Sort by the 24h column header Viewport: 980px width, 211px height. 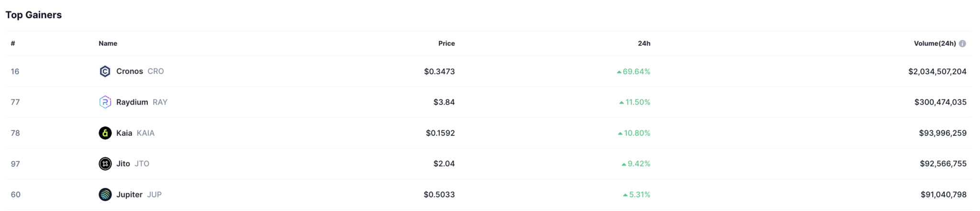point(644,43)
